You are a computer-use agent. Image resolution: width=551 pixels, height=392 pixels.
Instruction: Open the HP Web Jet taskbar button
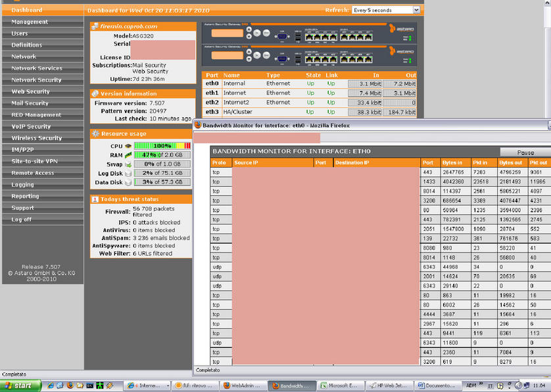(389, 385)
